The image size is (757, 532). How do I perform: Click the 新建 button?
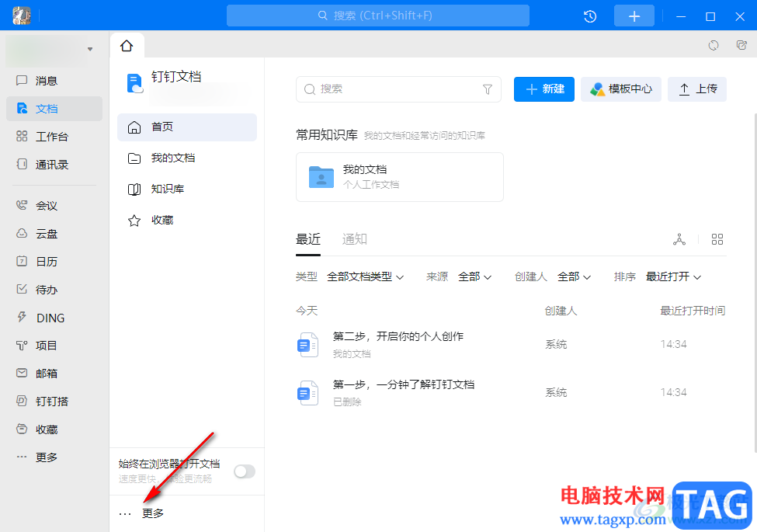(544, 89)
